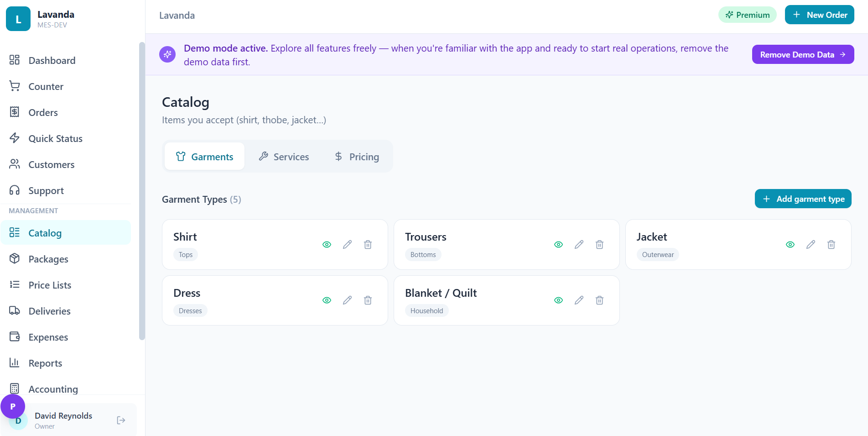Click the Garment Types (5) heading
The width and height of the screenshot is (868, 436).
[x=202, y=200]
